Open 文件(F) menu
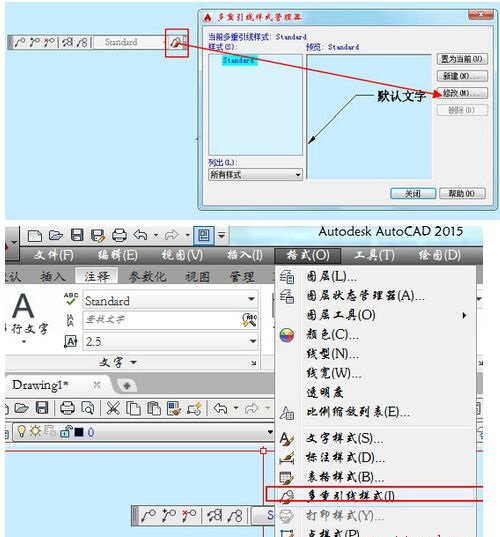 coord(54,255)
